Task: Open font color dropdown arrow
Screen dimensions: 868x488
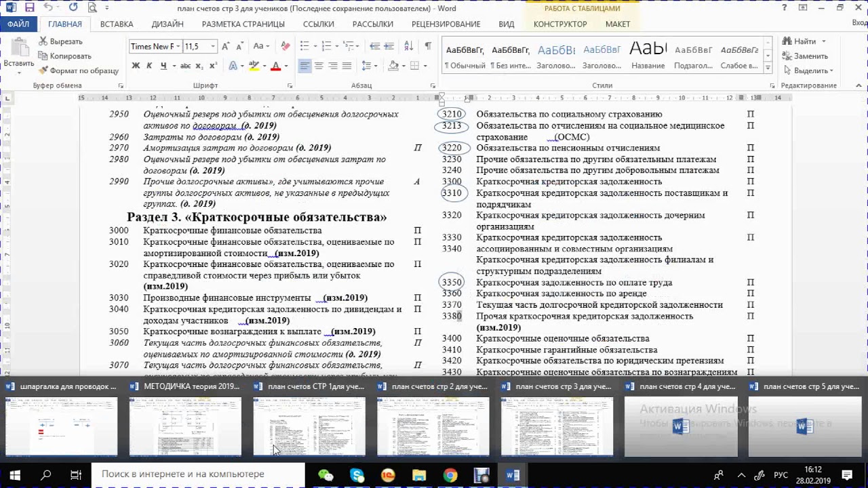Action: [x=286, y=66]
